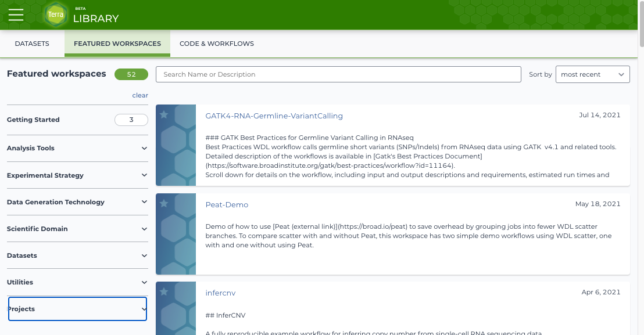The height and width of the screenshot is (335, 644).
Task: Click star icon on Peat-Demo card
Action: pyautogui.click(x=164, y=203)
